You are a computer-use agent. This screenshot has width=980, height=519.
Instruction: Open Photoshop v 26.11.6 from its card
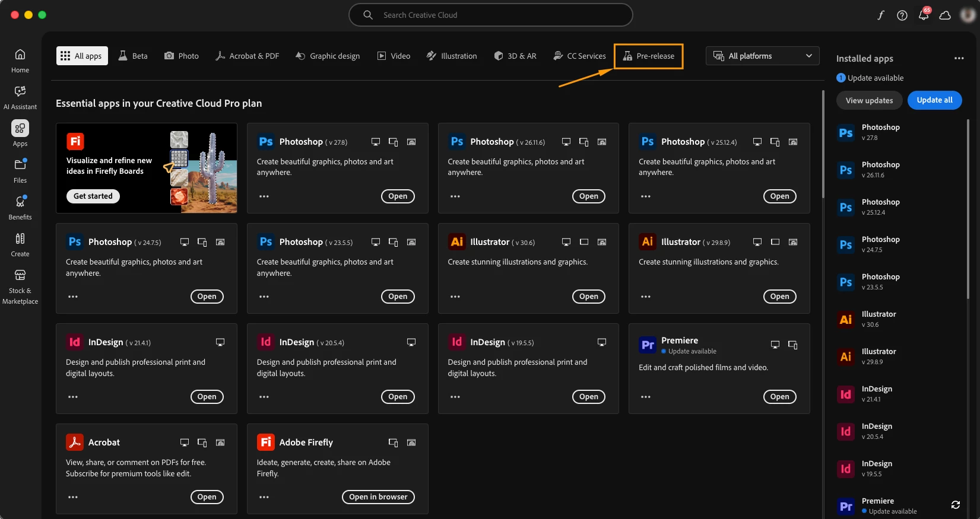pos(589,196)
